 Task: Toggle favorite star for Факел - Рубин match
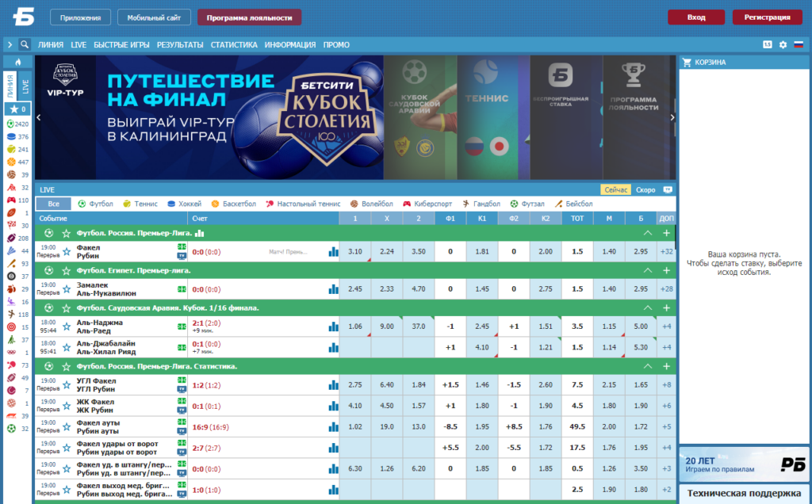[67, 252]
